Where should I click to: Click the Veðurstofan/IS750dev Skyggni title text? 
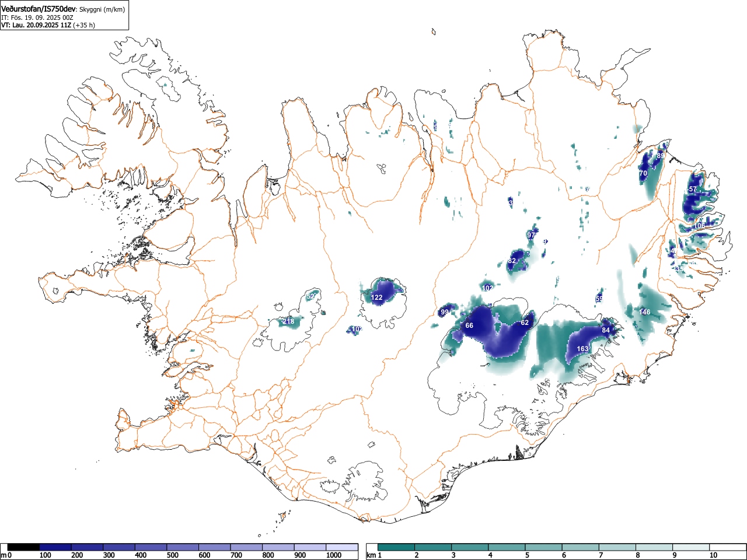63,9
